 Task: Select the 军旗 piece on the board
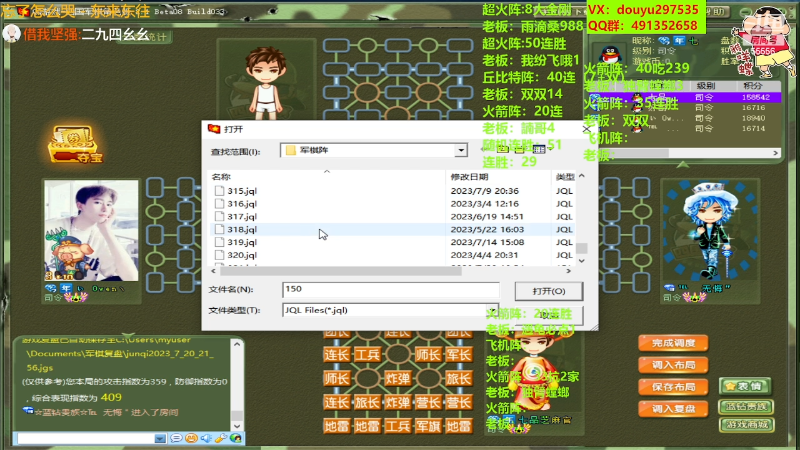(x=428, y=426)
